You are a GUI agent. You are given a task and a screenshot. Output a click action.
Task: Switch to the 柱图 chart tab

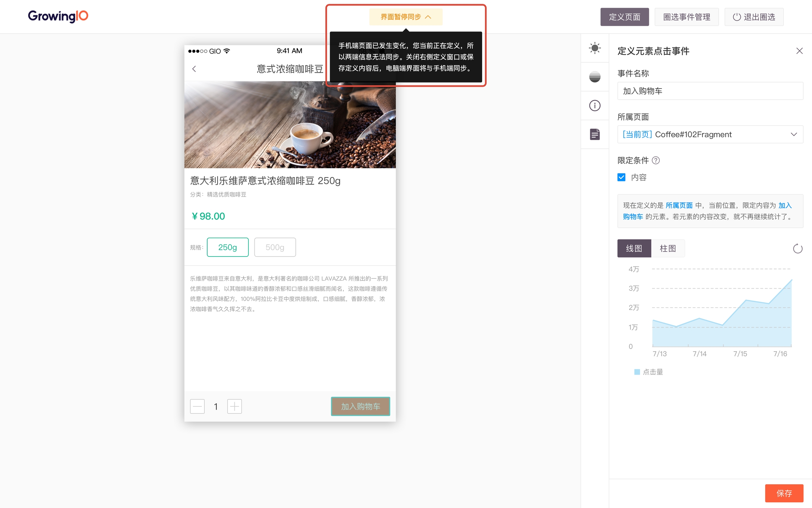point(668,249)
